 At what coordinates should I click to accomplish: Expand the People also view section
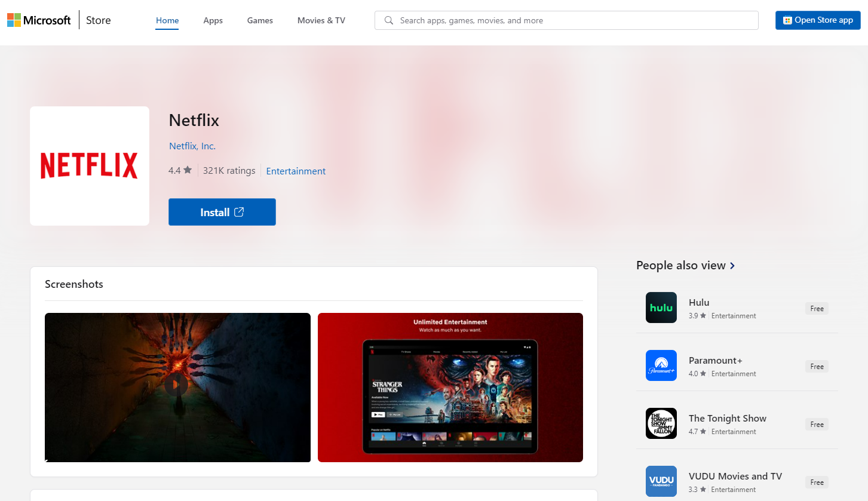pos(685,265)
